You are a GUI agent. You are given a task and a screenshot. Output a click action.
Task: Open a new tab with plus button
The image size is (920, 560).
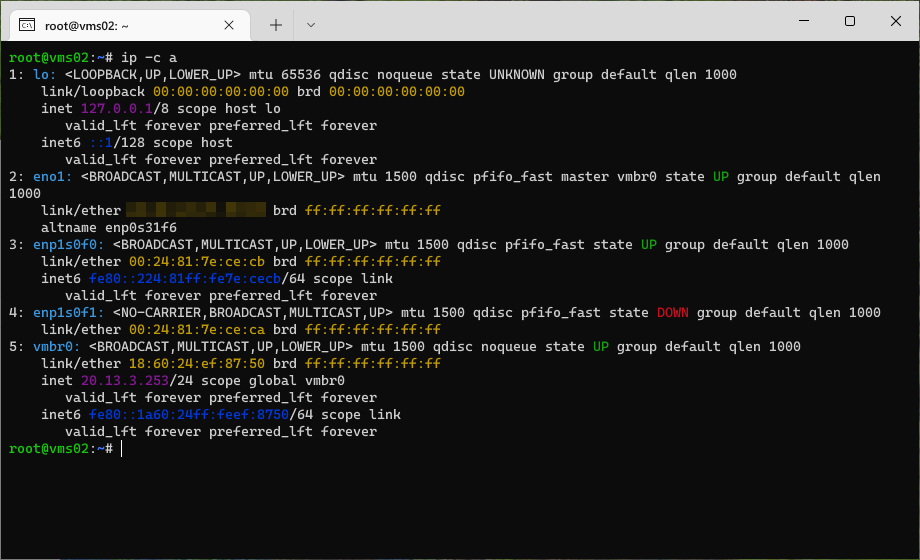[x=276, y=23]
